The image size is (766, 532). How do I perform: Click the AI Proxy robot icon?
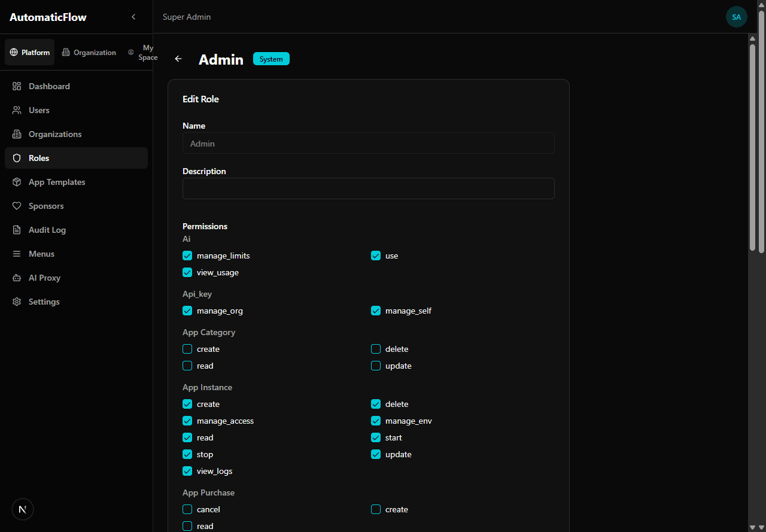point(17,278)
